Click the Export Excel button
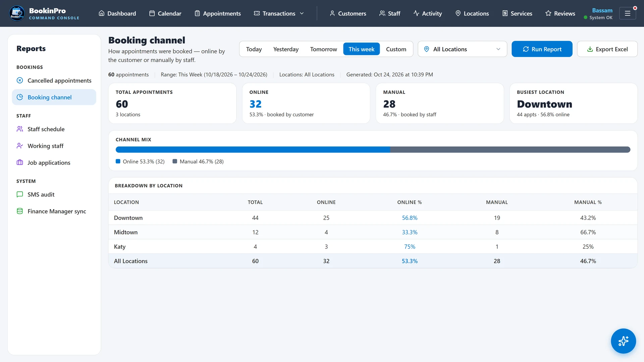 pos(607,49)
